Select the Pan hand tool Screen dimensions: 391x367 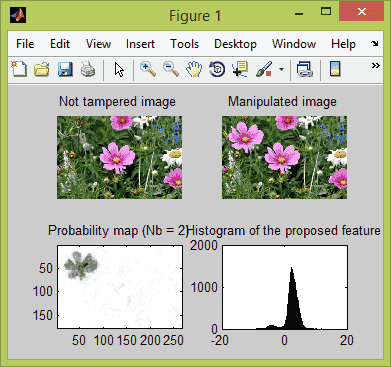[194, 70]
